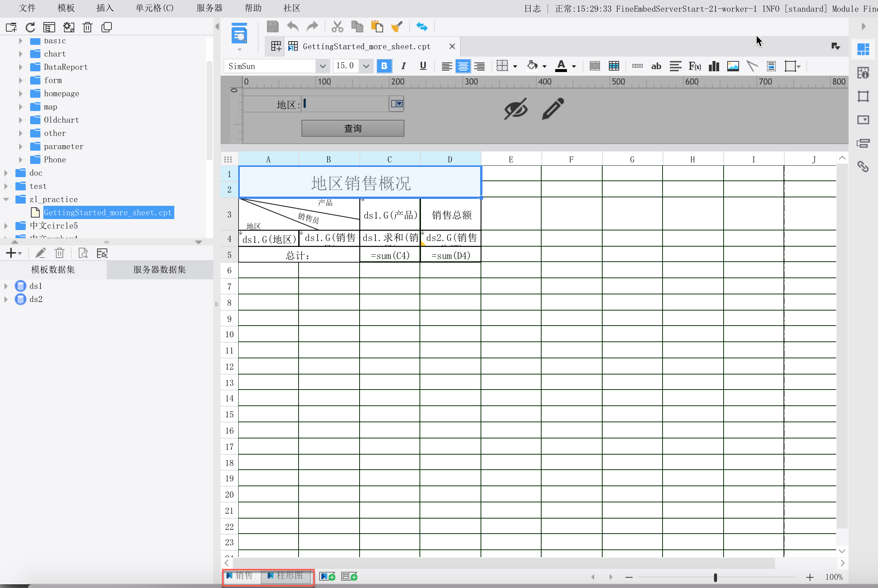Click the 查询 button
This screenshot has height=588, width=878.
tap(352, 129)
